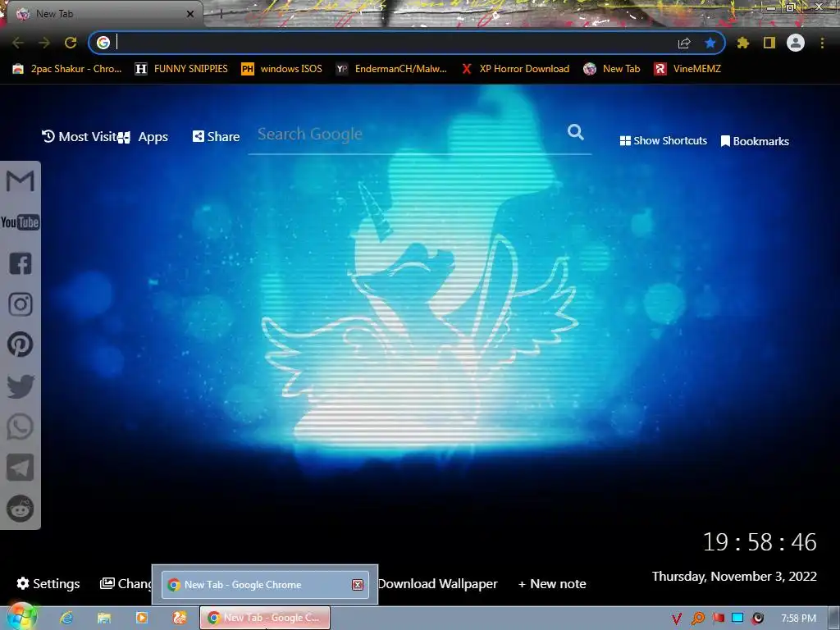The height and width of the screenshot is (630, 840).
Task: Open the Apps menu
Action: [x=144, y=137]
